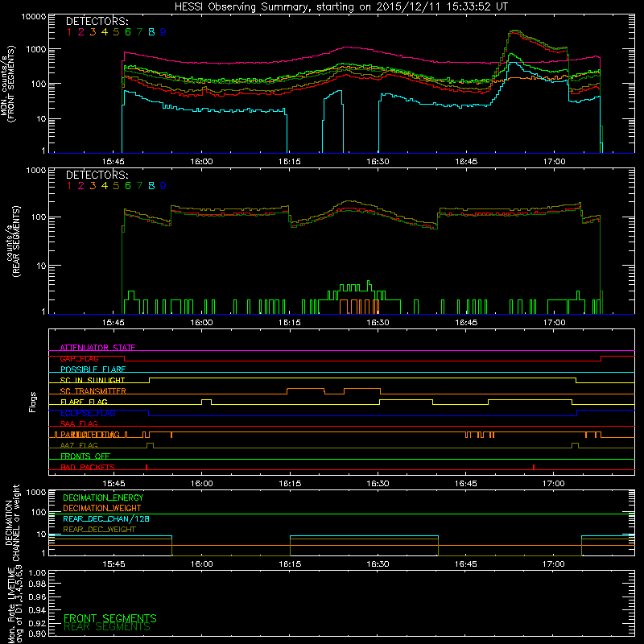Screen dimensions: 644x644
Task: Pick detector 6 legend number in front segments plot
Action: click(x=128, y=32)
